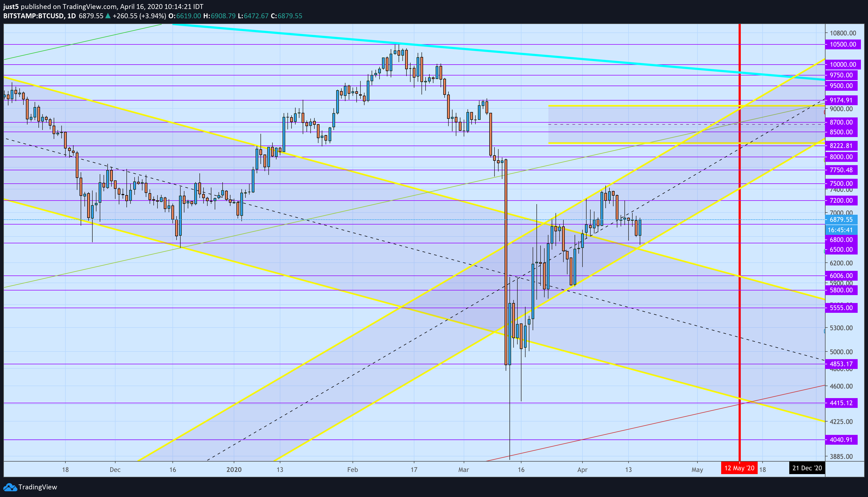
Task: Select the 6006.00 price level label
Action: pyautogui.click(x=841, y=275)
